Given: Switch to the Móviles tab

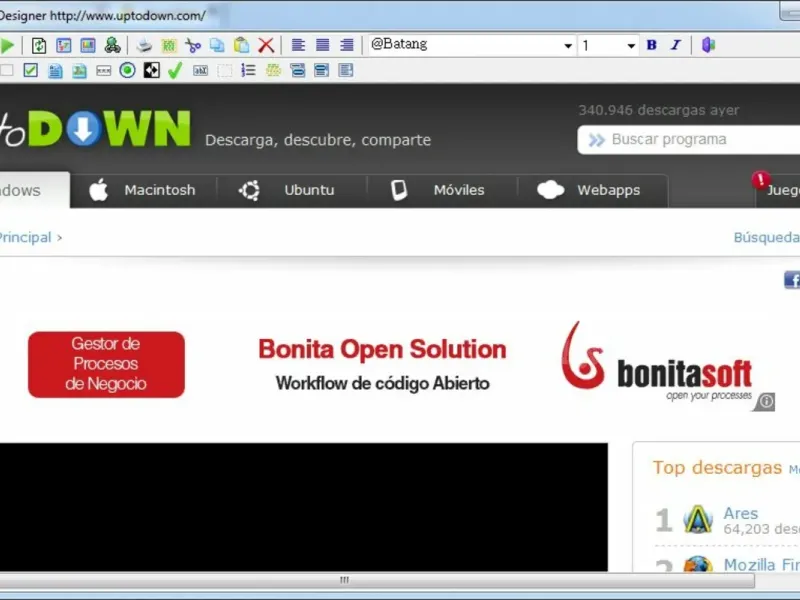Looking at the screenshot, I should [442, 190].
